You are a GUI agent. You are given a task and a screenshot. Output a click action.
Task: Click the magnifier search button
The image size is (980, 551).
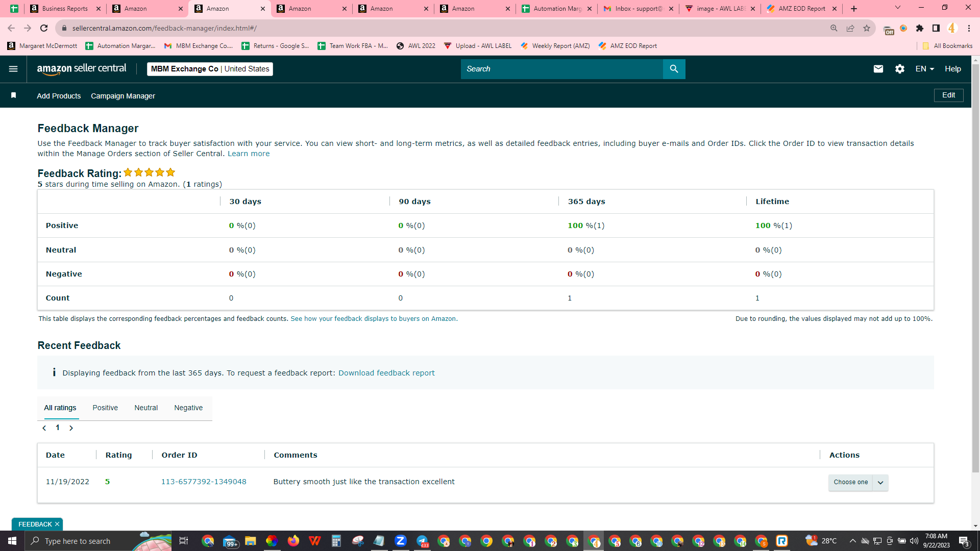coord(674,69)
